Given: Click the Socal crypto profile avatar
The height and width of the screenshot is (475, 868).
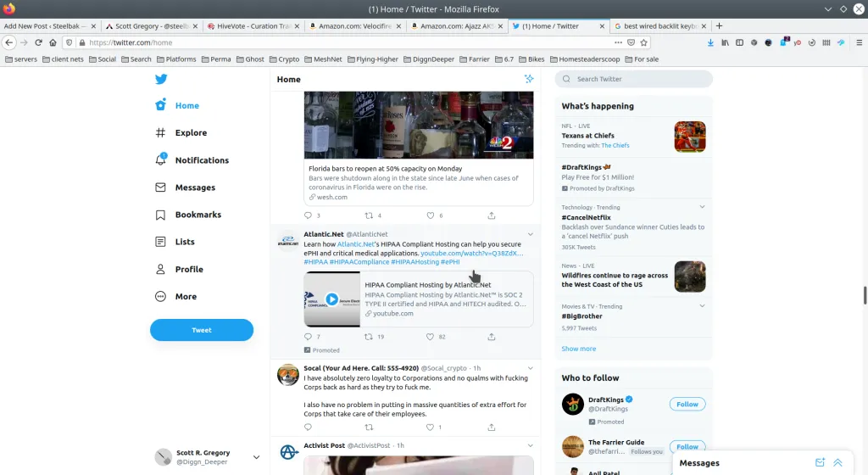Looking at the screenshot, I should click(288, 376).
